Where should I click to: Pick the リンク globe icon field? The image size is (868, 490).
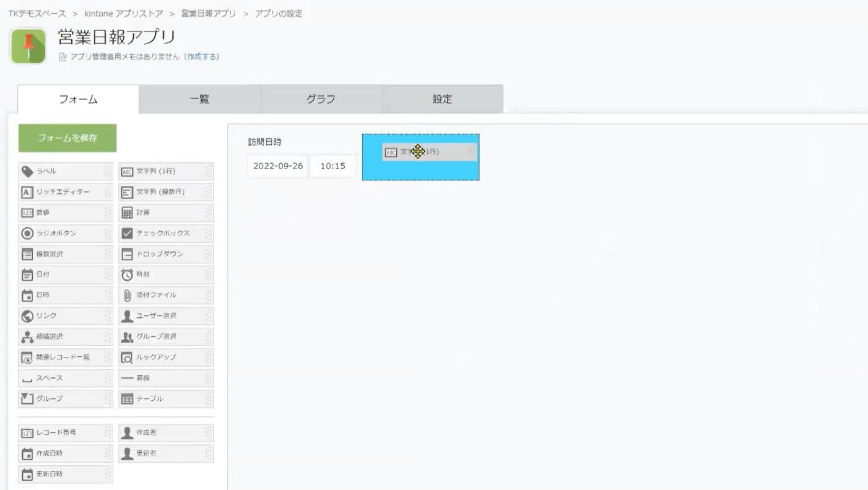[27, 316]
